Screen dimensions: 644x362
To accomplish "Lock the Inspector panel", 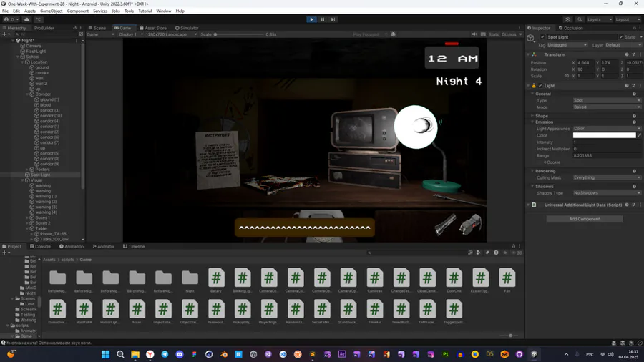I will point(634,28).
